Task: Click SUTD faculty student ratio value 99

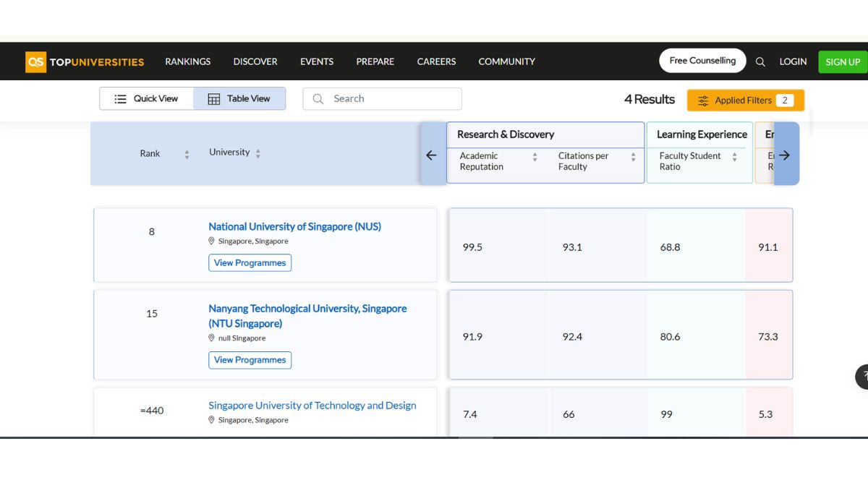Action: [x=666, y=414]
